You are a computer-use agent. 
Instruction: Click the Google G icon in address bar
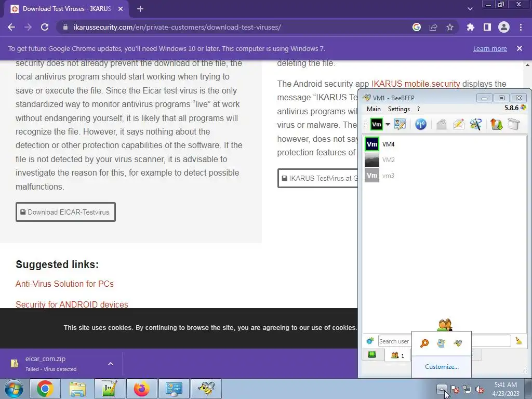coord(417,27)
